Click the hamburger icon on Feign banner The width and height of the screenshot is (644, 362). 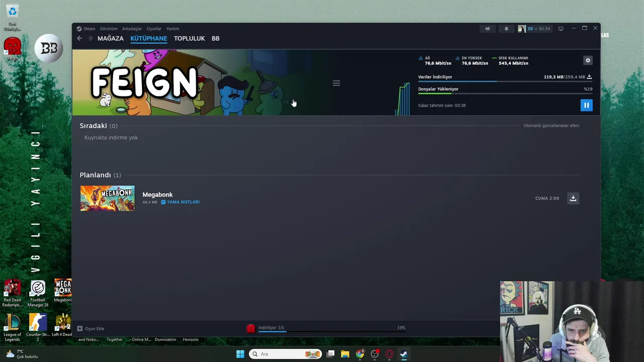[336, 83]
